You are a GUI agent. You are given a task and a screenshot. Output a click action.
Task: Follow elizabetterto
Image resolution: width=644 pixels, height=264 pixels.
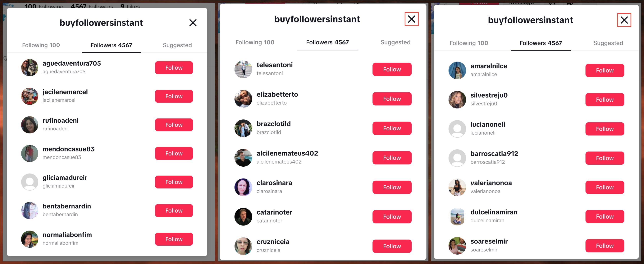pyautogui.click(x=392, y=99)
